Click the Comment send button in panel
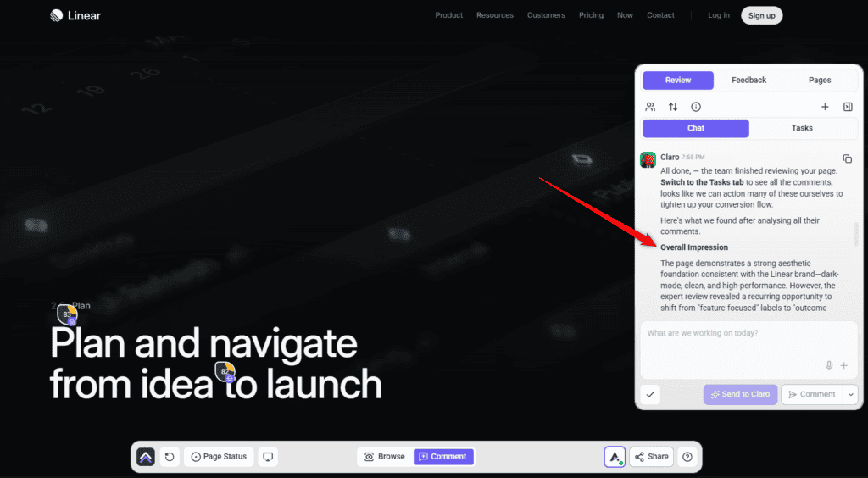868x478 pixels. 812,394
